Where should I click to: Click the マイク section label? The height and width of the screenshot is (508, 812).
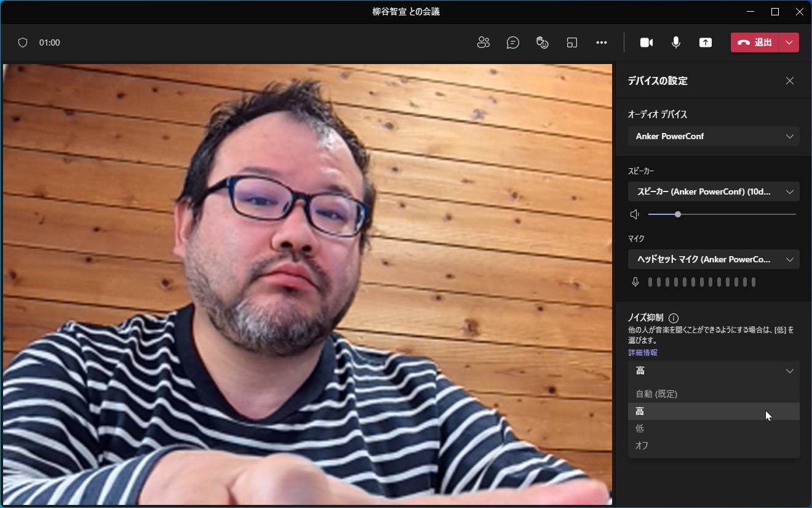click(x=636, y=238)
